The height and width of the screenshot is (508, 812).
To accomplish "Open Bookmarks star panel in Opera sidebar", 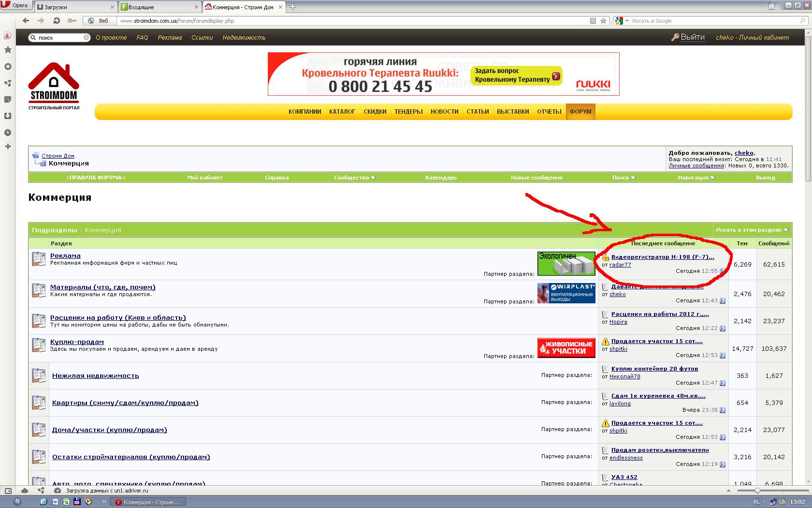I will point(8,50).
